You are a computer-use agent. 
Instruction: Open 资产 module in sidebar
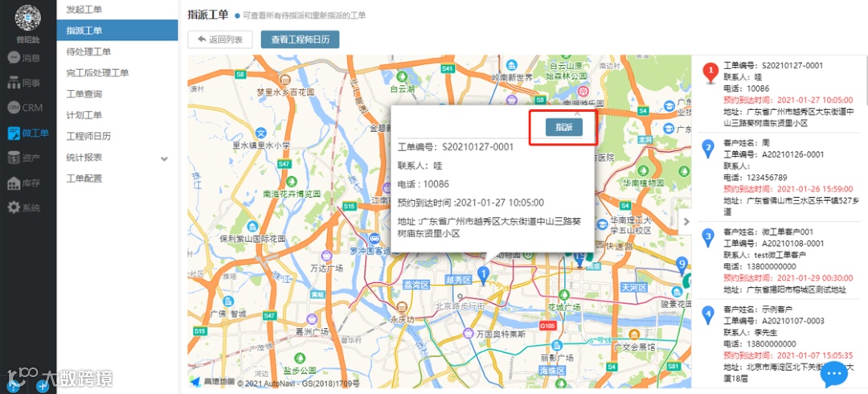[24, 158]
